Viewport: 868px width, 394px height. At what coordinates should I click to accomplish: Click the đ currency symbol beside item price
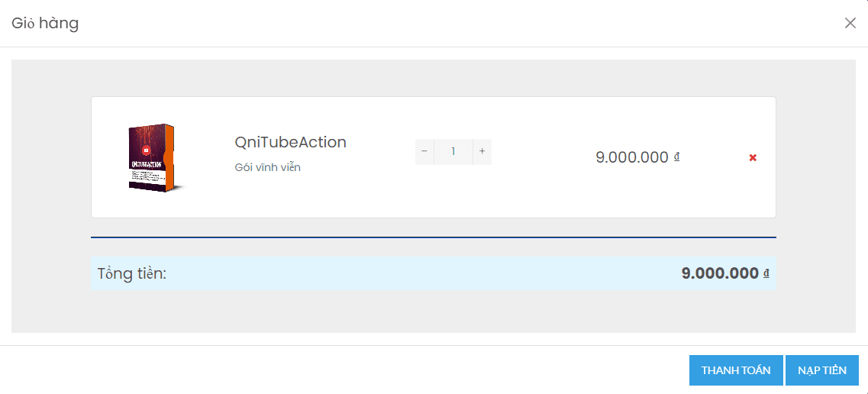(676, 157)
